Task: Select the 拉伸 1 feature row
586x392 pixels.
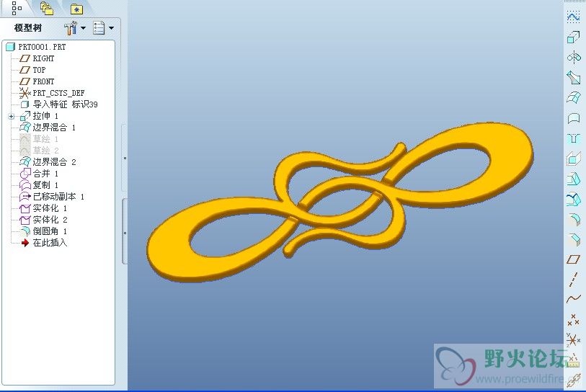Action: [39, 116]
